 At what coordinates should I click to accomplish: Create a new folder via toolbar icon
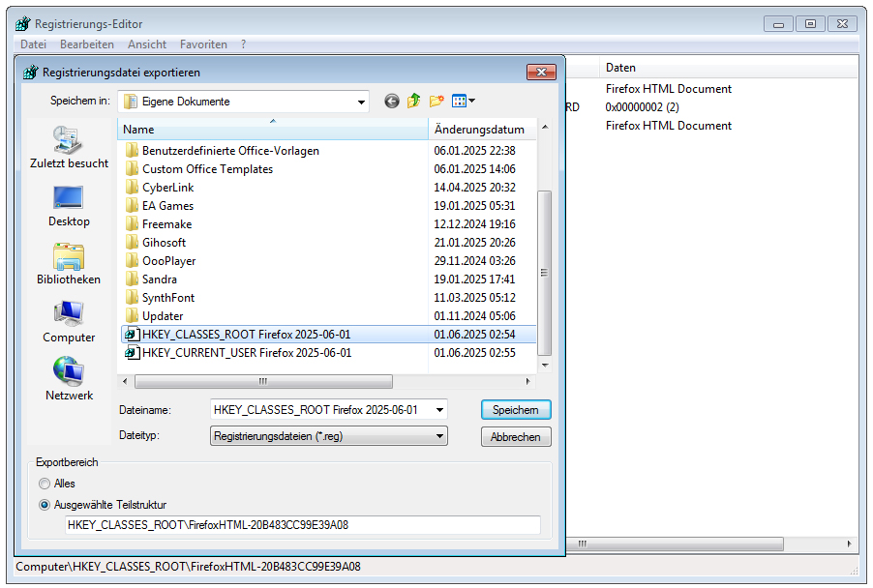click(436, 101)
